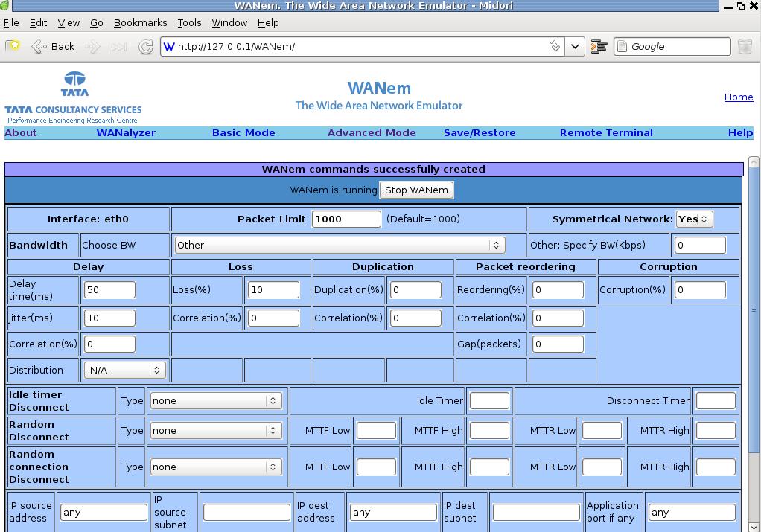
Task: Click the Duplication Correlation(%) field
Action: (416, 318)
